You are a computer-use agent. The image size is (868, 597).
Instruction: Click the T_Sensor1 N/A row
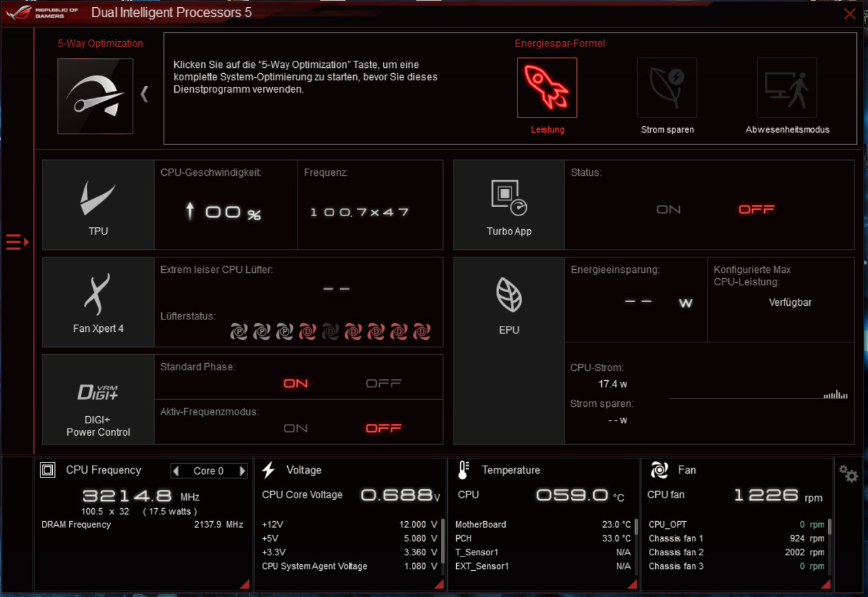click(543, 553)
